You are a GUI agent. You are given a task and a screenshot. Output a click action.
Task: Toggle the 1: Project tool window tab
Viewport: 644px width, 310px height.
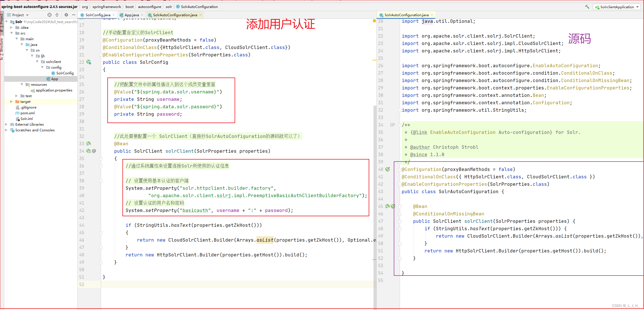coord(2,22)
